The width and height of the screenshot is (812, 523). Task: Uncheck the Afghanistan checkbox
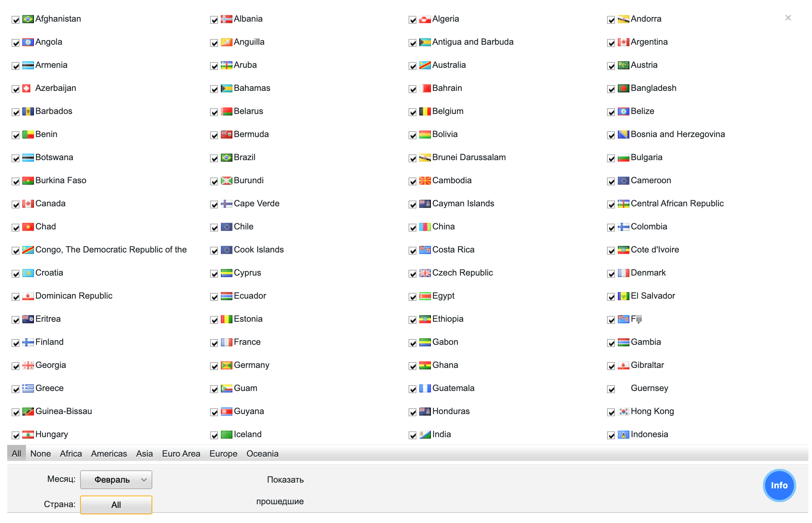tap(16, 20)
